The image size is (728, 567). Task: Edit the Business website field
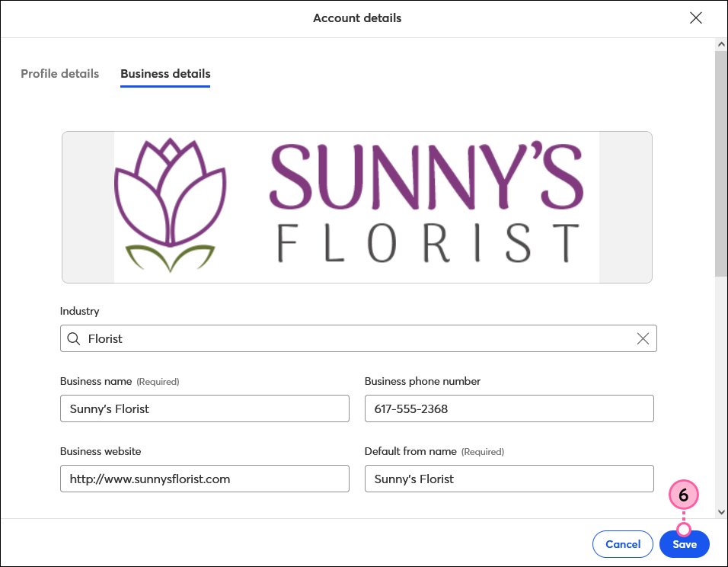coord(205,479)
